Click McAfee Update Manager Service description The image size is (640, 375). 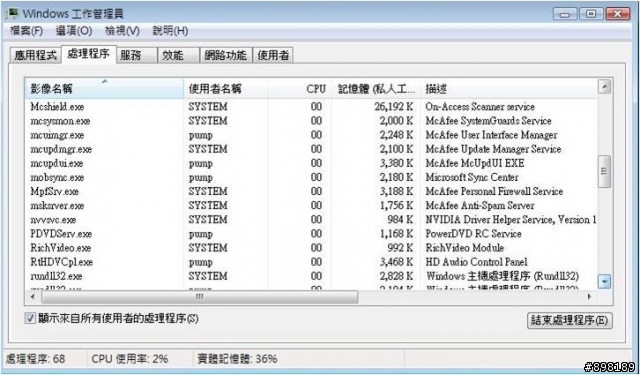(x=493, y=149)
